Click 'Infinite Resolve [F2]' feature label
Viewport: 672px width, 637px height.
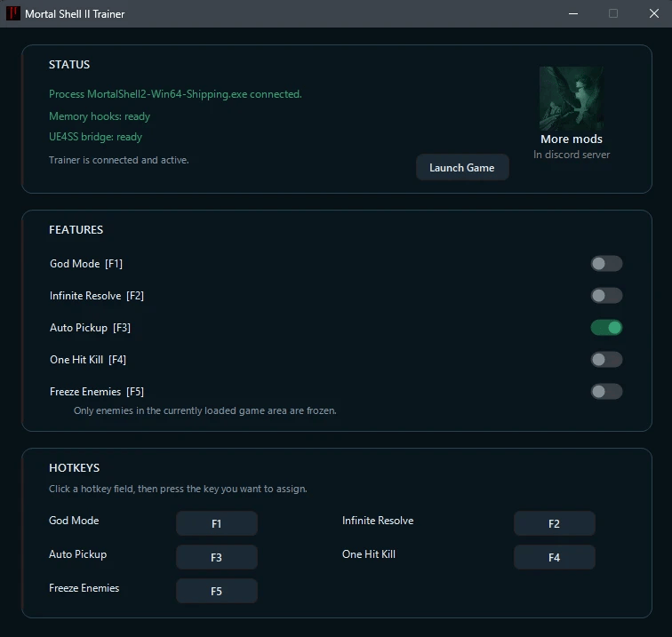point(97,296)
